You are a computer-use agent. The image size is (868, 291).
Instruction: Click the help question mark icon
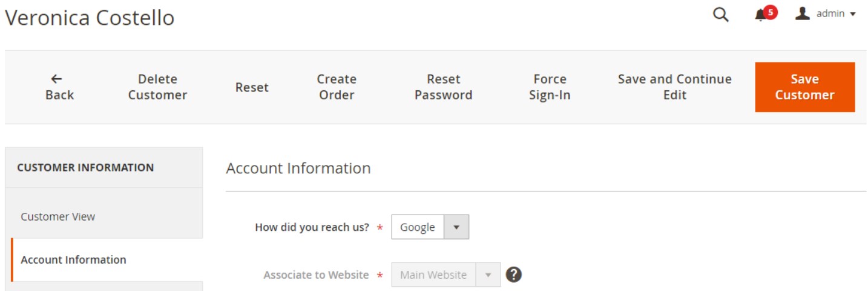pos(513,275)
